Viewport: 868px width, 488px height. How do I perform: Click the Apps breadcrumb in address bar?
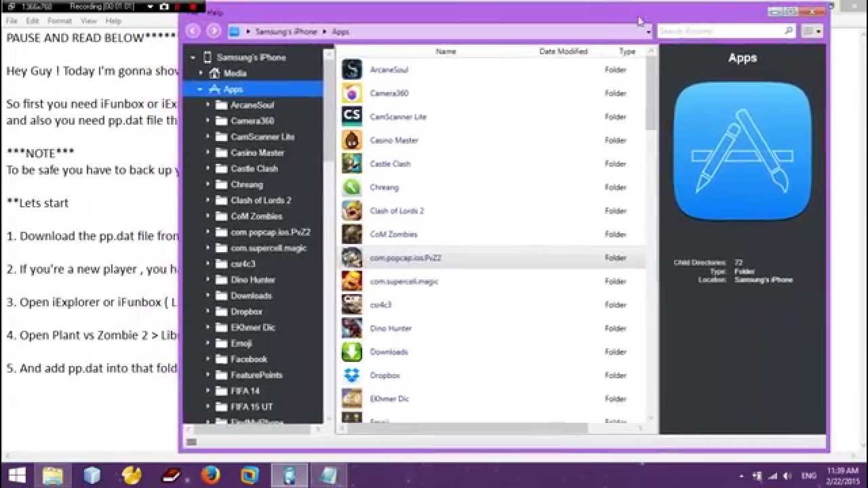[x=340, y=31]
